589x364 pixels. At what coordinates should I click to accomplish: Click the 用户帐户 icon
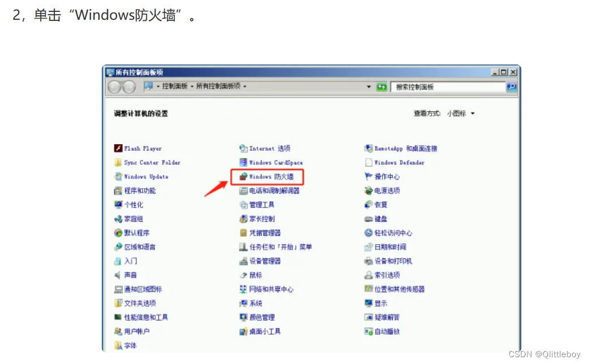[118, 332]
